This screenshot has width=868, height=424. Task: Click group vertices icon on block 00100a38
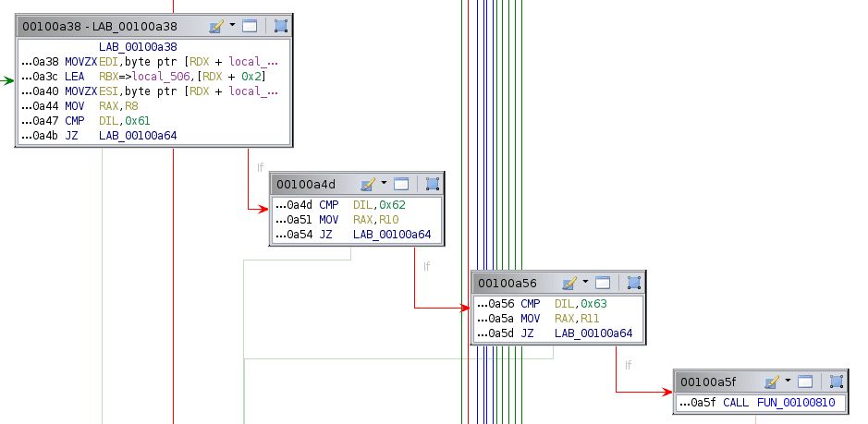[281, 27]
